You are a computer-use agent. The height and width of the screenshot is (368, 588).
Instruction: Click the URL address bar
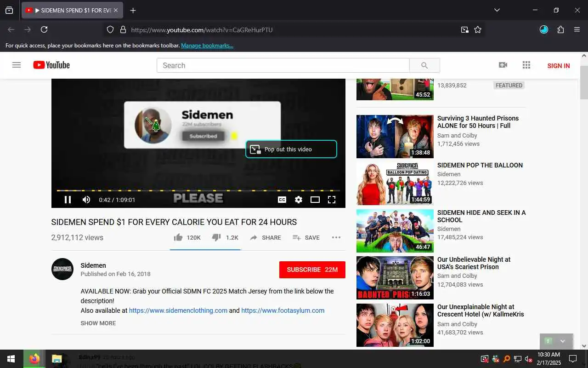[x=294, y=30]
